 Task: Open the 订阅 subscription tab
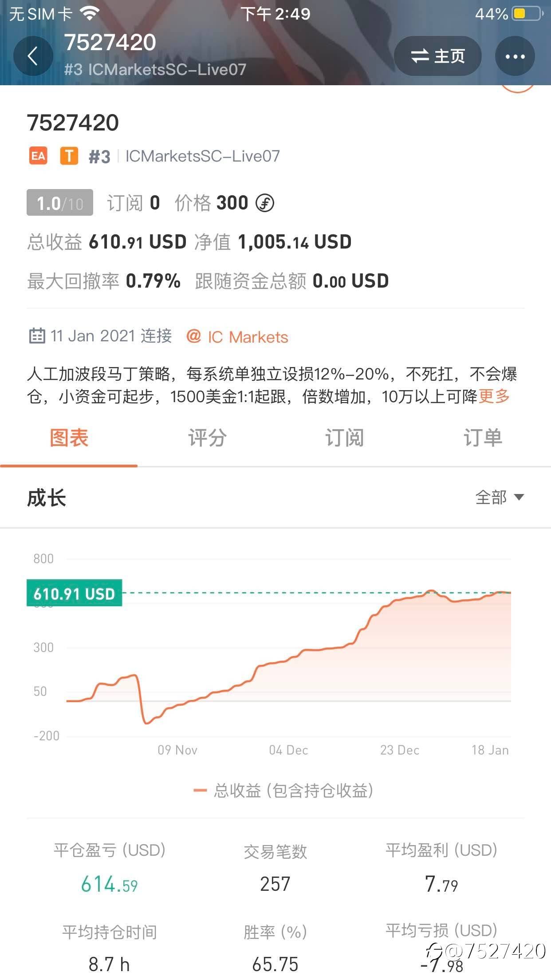[x=344, y=438]
